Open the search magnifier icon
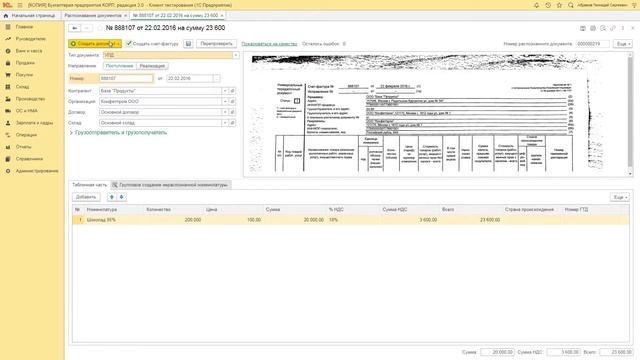This screenshot has height=360, width=640. (571, 5)
